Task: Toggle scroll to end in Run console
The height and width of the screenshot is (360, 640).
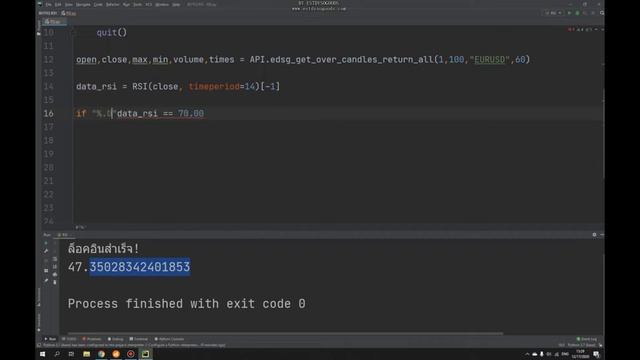Action: coord(55,267)
